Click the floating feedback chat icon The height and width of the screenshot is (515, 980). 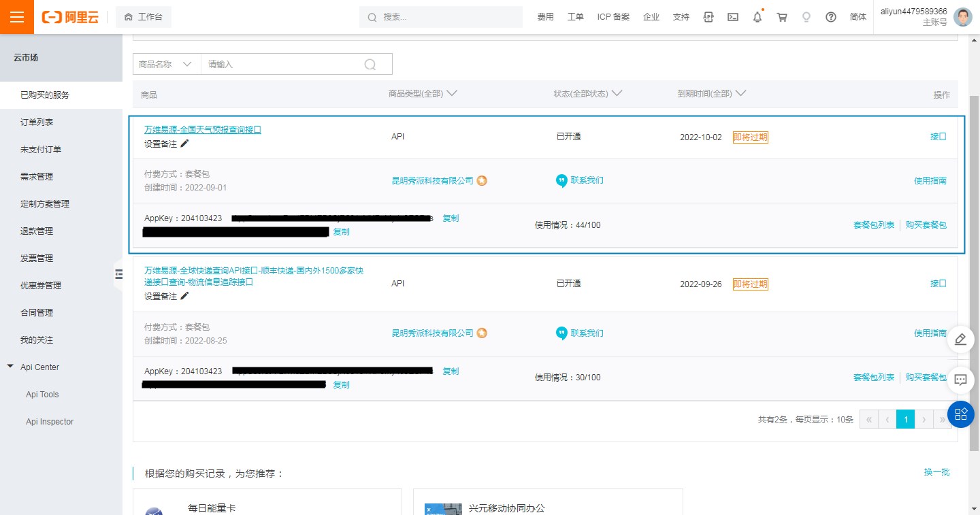tap(960, 380)
